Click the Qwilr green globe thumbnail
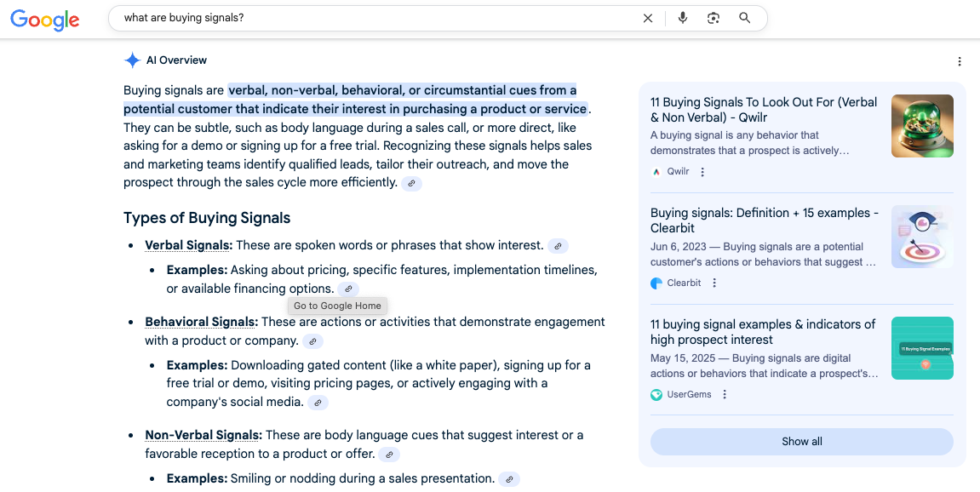 coord(922,126)
